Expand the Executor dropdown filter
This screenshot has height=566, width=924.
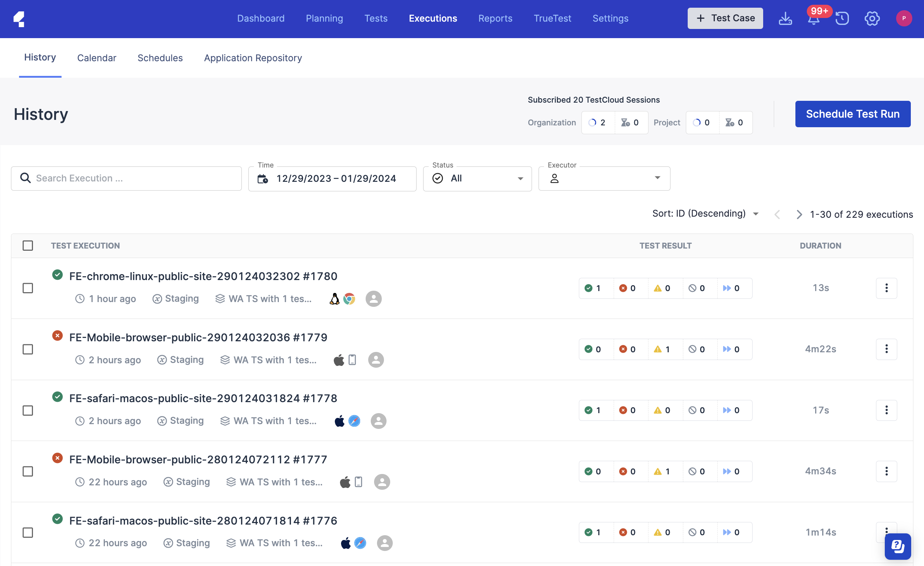(x=657, y=178)
